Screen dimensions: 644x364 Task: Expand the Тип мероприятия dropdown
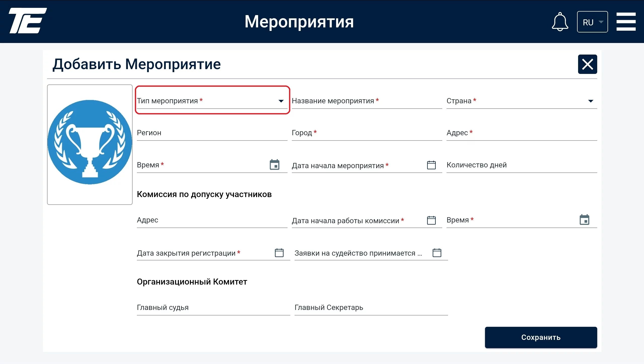pyautogui.click(x=212, y=101)
